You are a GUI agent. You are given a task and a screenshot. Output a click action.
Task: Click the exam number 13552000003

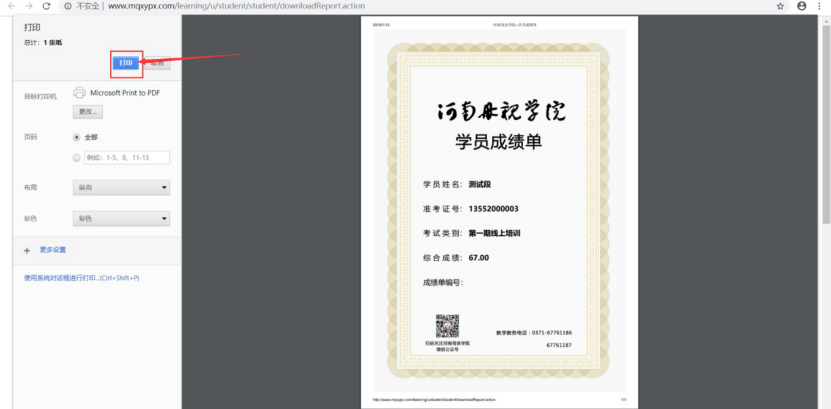(x=493, y=209)
